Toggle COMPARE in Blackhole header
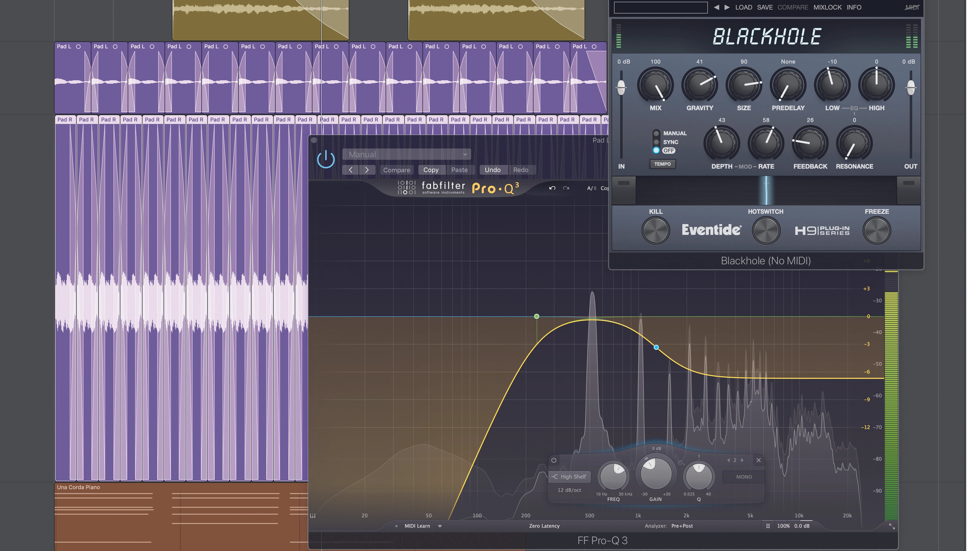Viewport: 980px width, 551px height. [792, 7]
